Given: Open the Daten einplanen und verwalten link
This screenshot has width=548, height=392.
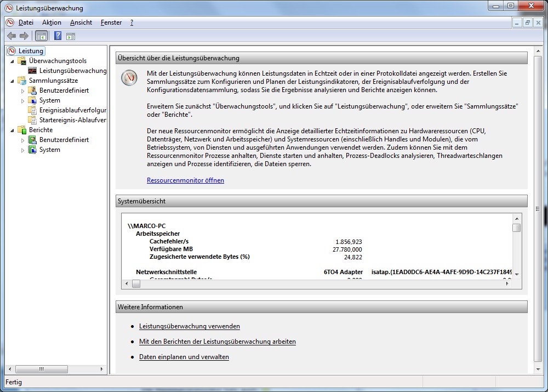Looking at the screenshot, I should coord(184,357).
